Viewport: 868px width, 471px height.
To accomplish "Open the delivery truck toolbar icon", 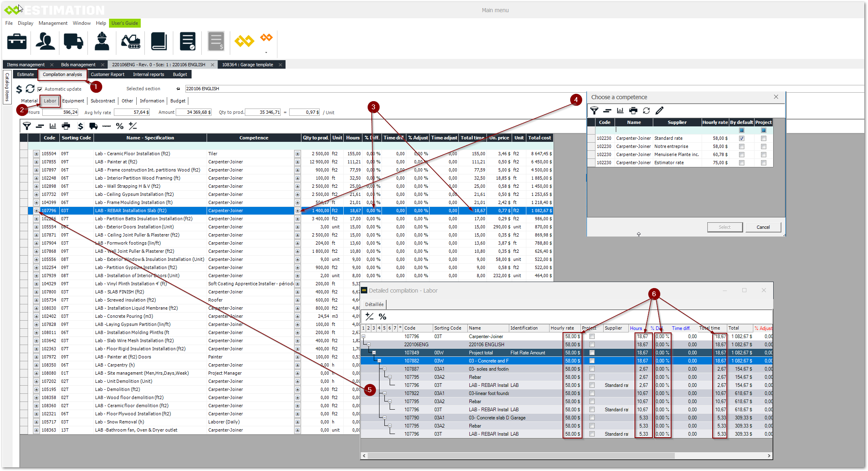I will click(x=74, y=41).
